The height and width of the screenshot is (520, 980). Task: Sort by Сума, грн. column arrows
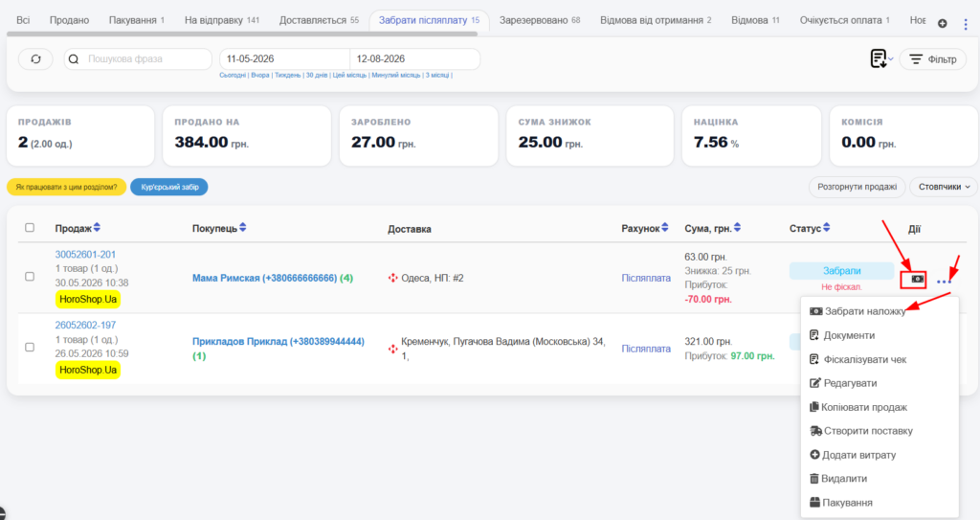click(x=738, y=228)
